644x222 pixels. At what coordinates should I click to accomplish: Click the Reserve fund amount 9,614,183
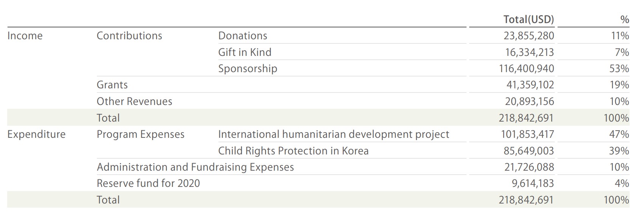point(533,183)
